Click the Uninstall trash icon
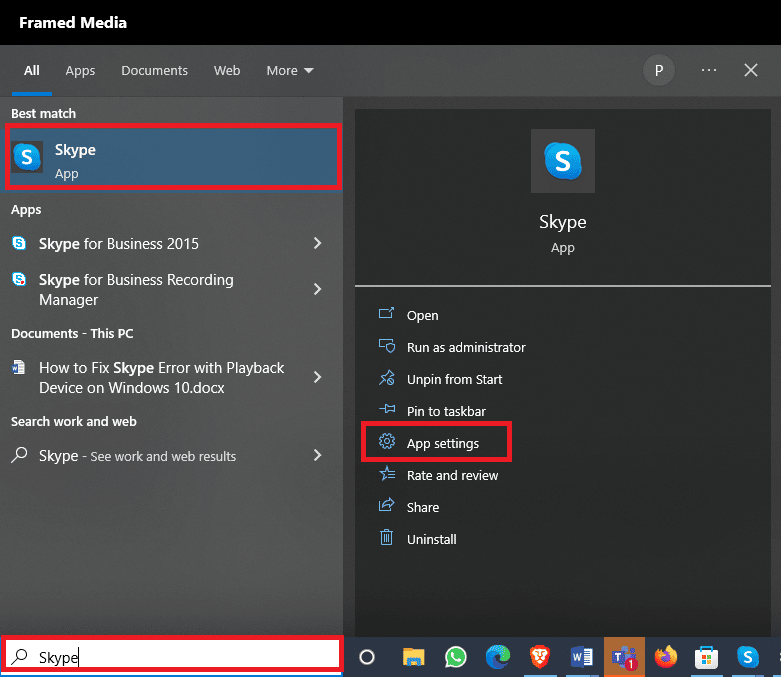Screen dimensions: 781x677 click(x=387, y=537)
